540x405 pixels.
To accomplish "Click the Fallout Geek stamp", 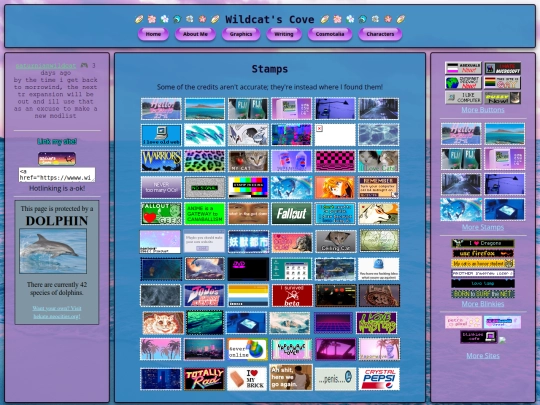I will click(x=161, y=214).
